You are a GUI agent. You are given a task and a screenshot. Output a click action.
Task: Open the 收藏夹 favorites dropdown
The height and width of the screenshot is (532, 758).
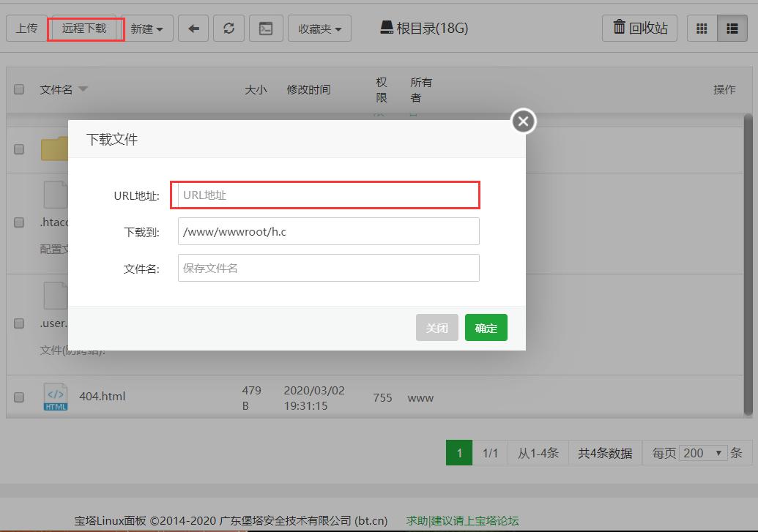(319, 28)
